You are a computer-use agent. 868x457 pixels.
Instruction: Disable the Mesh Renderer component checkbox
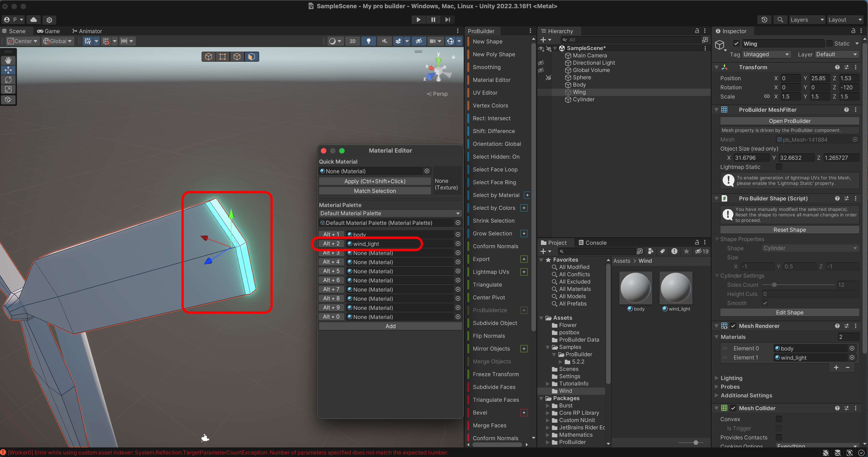(733, 326)
